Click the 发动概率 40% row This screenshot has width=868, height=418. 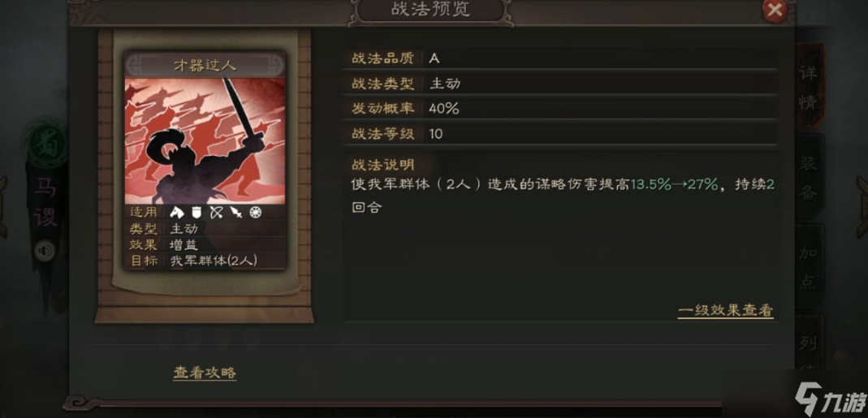pos(559,108)
